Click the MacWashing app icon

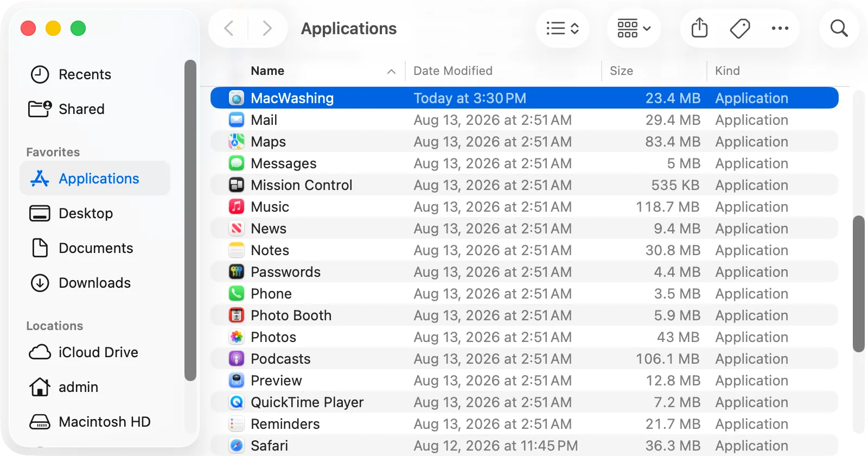(x=237, y=98)
